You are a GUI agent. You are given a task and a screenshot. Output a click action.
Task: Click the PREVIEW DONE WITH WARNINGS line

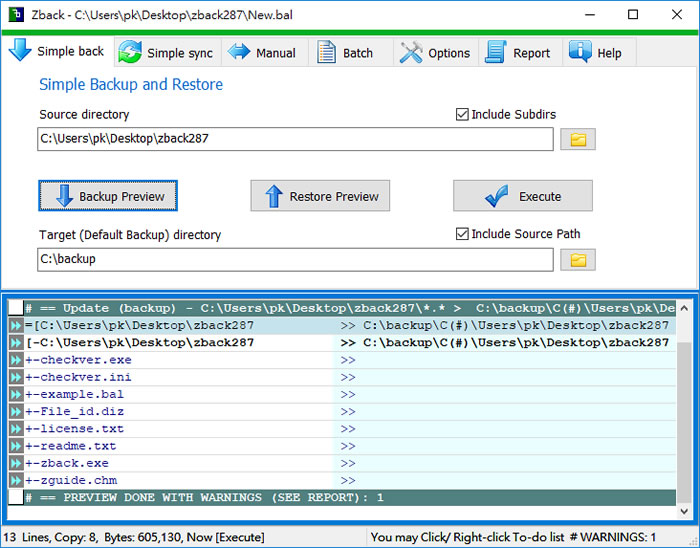click(342, 498)
